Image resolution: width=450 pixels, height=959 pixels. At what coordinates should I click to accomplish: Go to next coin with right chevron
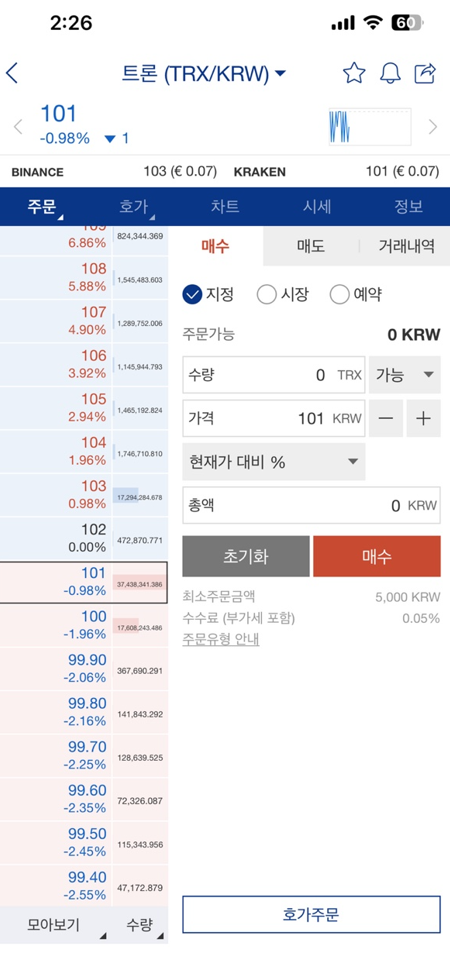point(433,127)
